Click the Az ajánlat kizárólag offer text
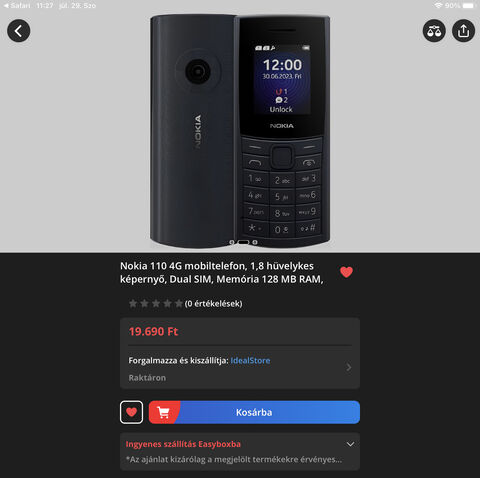 pos(234,459)
